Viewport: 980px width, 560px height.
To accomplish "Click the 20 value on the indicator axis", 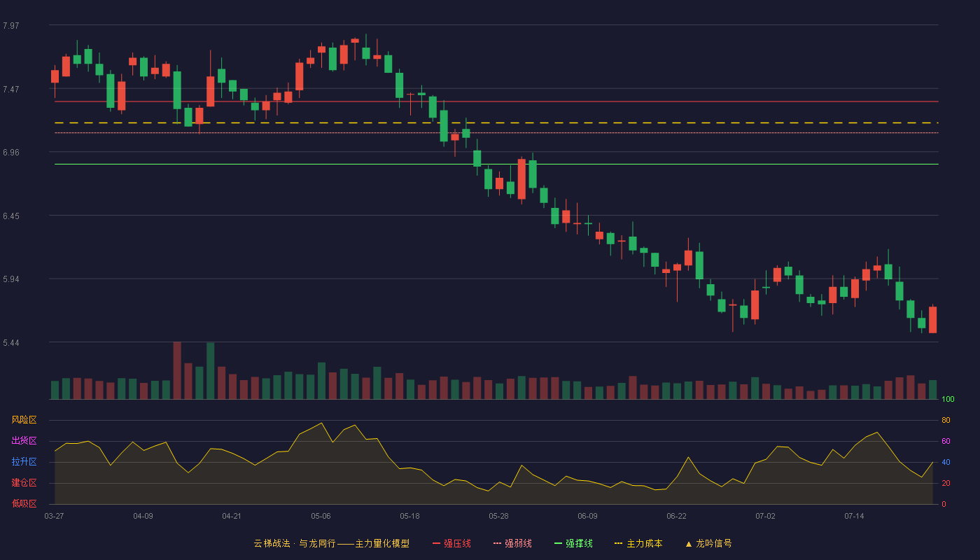I will coord(946,484).
